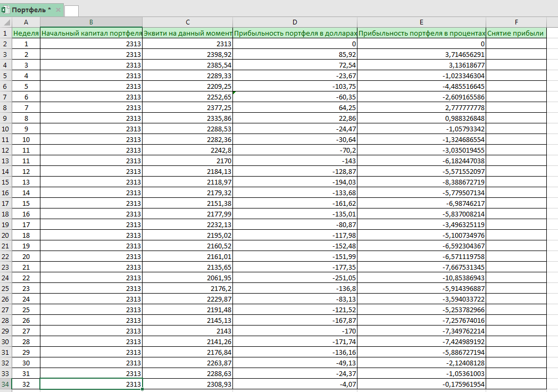Click the Excel icon on Портфель tab
This screenshot has width=558, height=392.
(5, 10)
